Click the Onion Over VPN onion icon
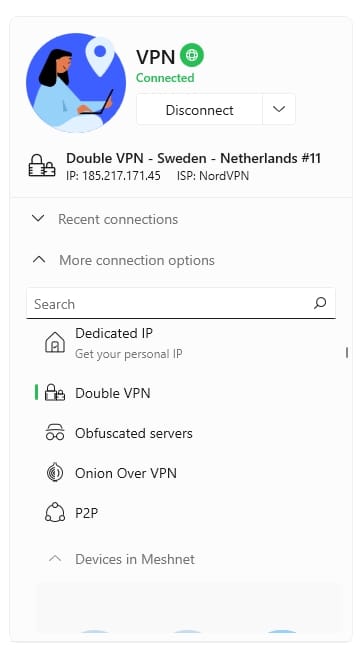363x656 pixels. 55,473
